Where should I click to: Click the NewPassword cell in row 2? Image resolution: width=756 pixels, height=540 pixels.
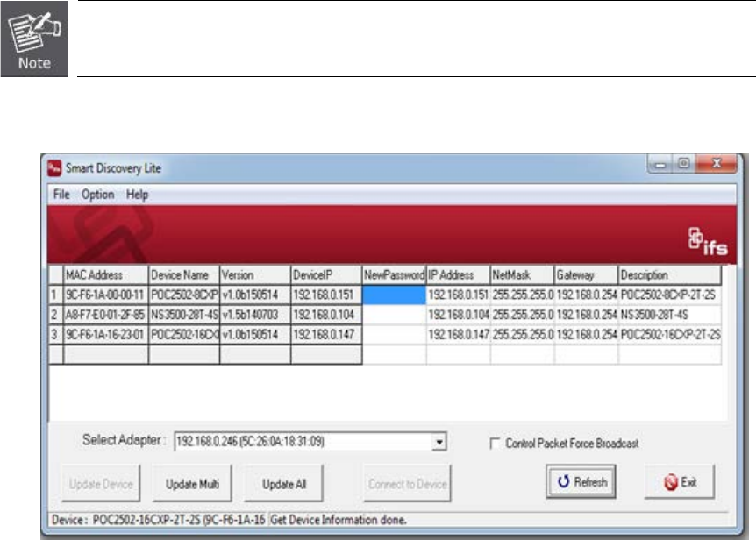click(394, 315)
